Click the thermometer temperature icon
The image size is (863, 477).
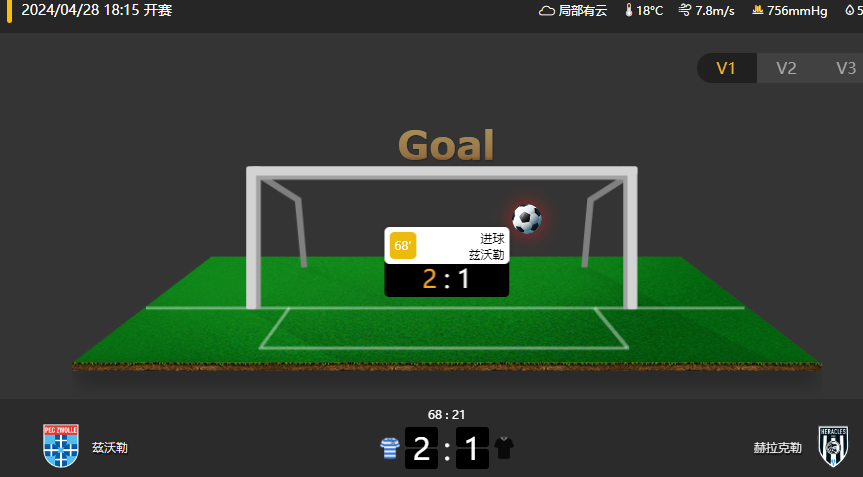click(x=629, y=10)
